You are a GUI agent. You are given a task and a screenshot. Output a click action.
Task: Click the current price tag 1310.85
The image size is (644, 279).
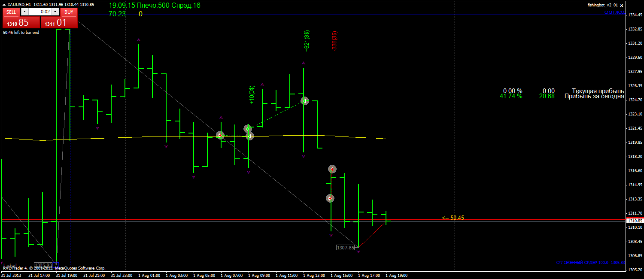point(635,221)
